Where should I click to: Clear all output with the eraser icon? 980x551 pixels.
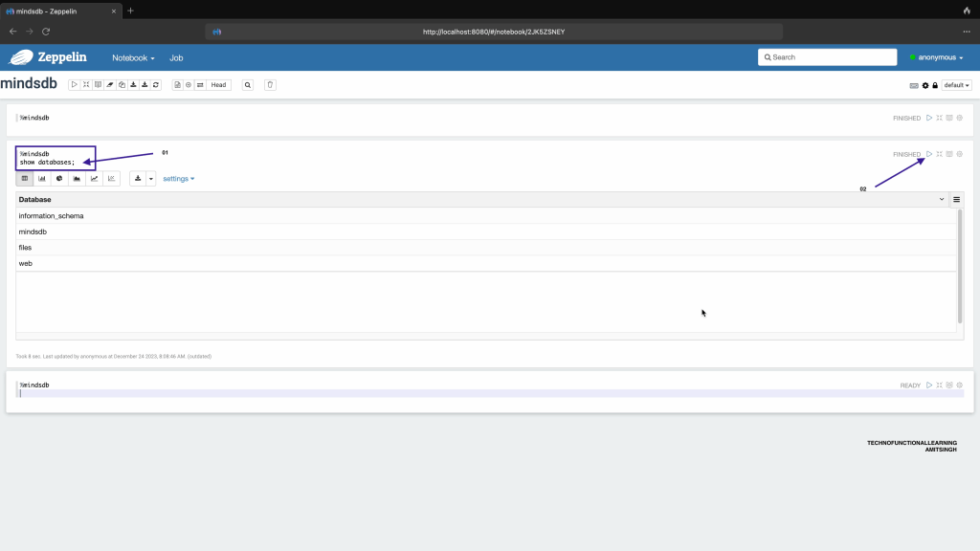pyautogui.click(x=110, y=85)
